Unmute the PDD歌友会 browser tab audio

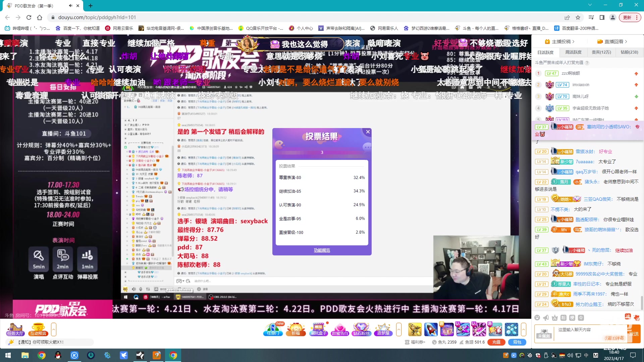coord(70,6)
